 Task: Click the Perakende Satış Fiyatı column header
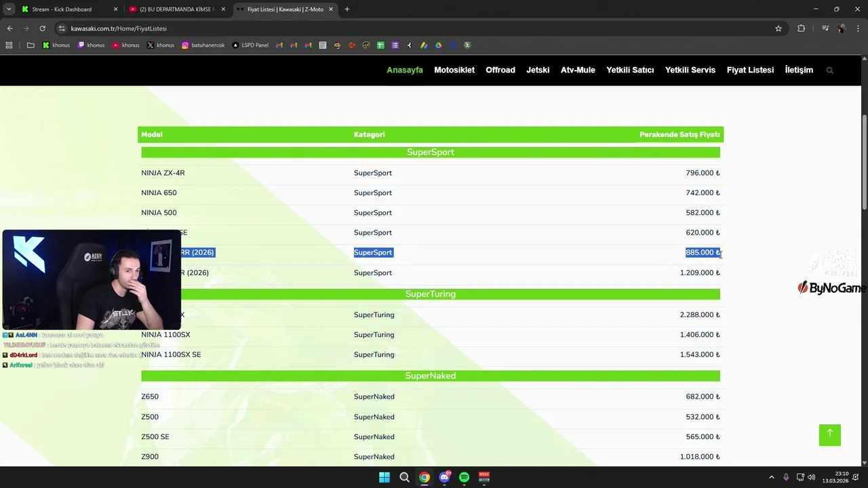point(679,134)
